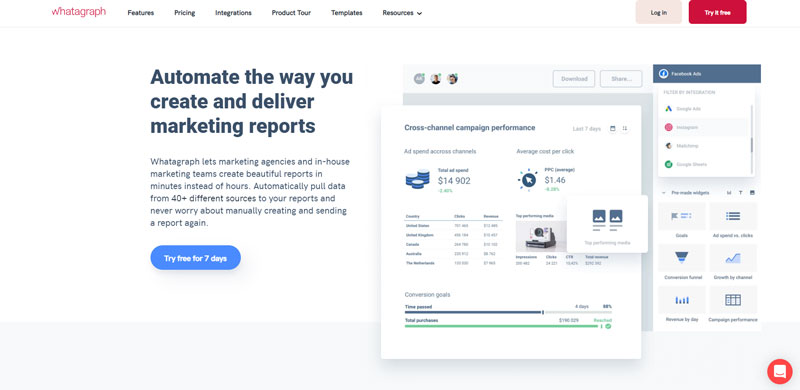Select the Growth by channel widget
This screenshot has width=800, height=390.
pos(733,257)
